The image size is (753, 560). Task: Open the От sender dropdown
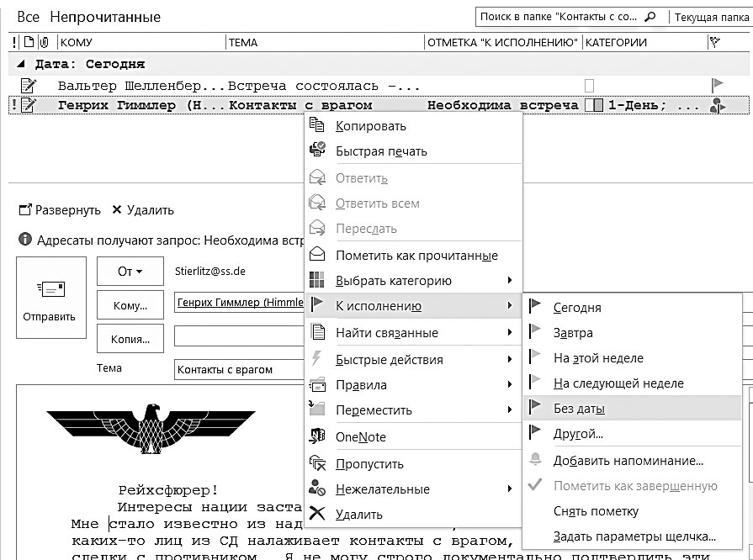[x=130, y=272]
